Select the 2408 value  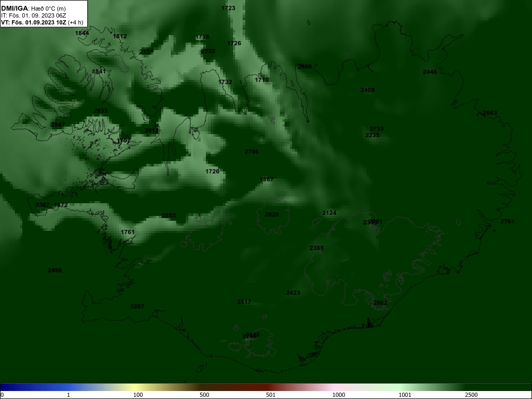pos(368,90)
